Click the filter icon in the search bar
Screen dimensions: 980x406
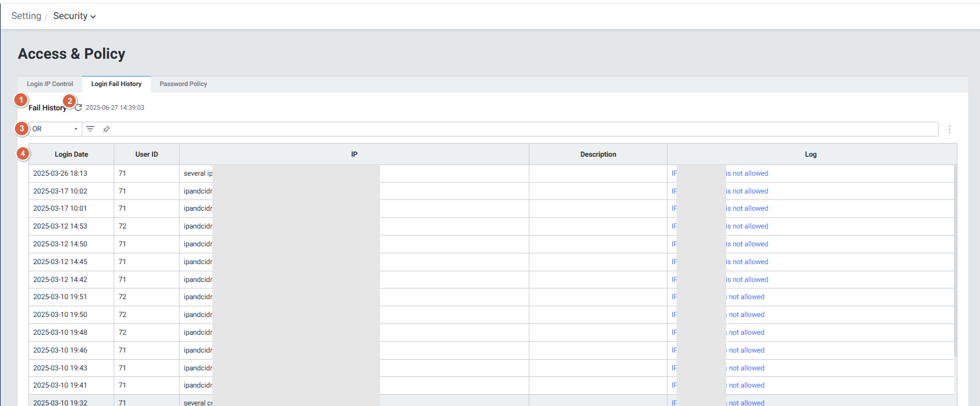[90, 129]
